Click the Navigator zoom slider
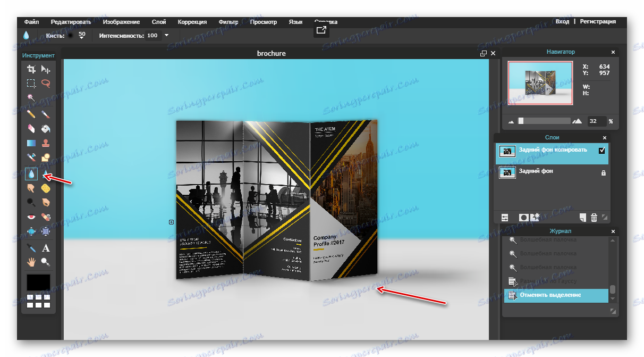 coord(544,121)
